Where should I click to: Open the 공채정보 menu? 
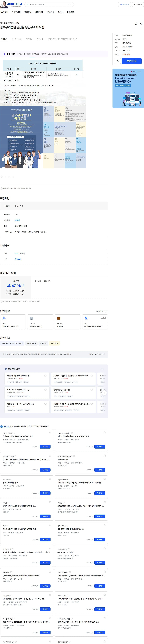click(28, 12)
